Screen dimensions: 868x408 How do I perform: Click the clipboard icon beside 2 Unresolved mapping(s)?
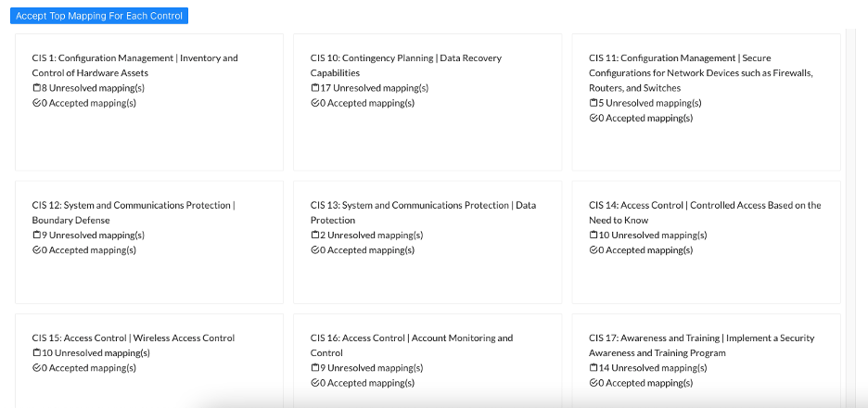(x=315, y=236)
